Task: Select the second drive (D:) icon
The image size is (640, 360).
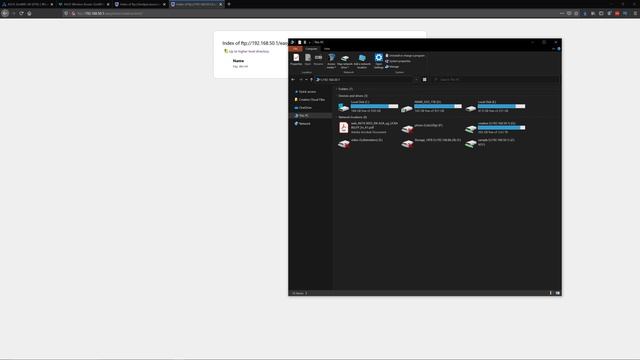Action: (x=407, y=109)
